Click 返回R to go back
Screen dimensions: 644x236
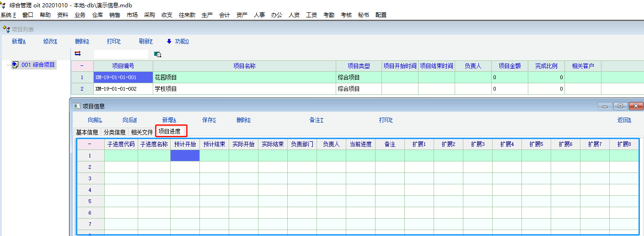click(x=624, y=120)
